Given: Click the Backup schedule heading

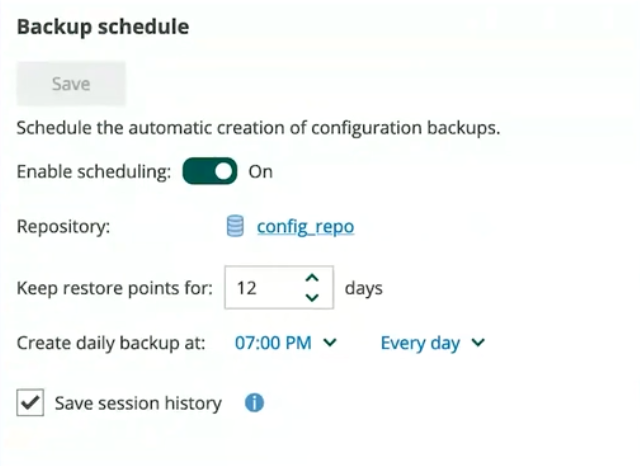Looking at the screenshot, I should click(103, 27).
